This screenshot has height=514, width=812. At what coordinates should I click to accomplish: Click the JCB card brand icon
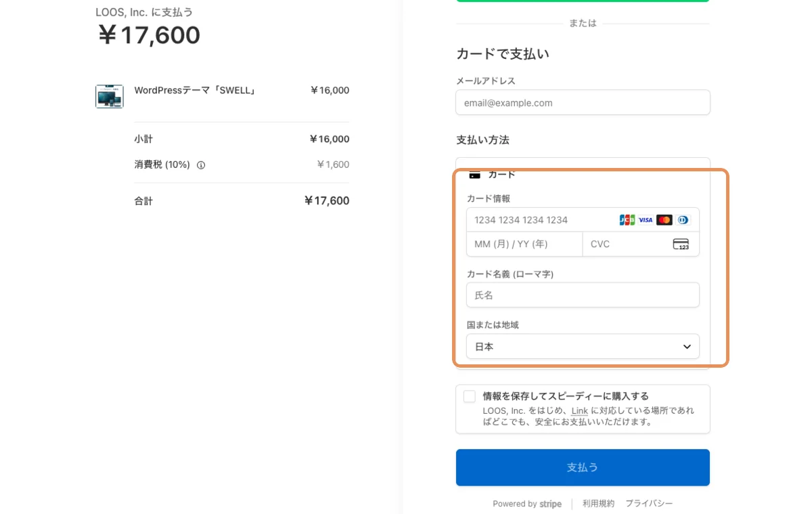(x=627, y=220)
